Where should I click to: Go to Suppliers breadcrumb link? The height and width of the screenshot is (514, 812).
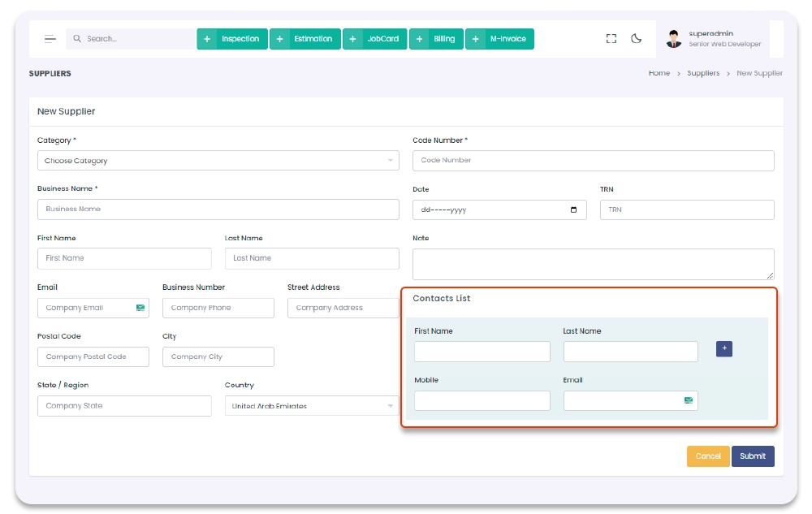[x=703, y=73]
